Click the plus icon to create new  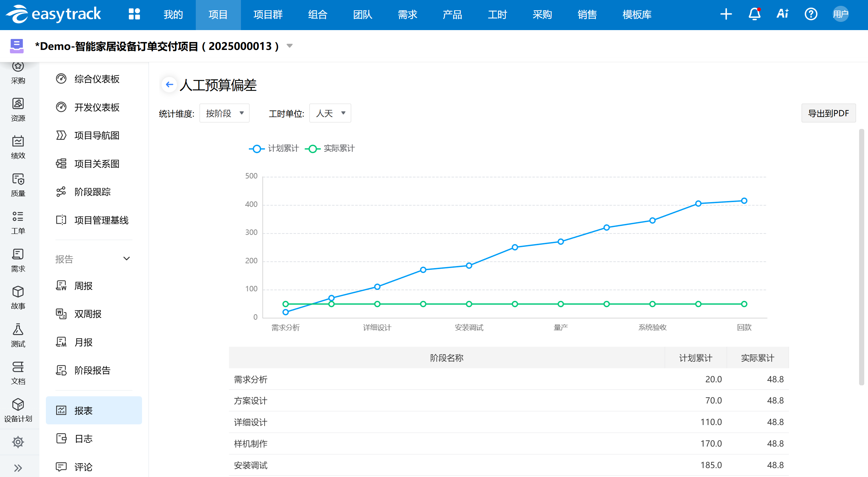click(726, 14)
